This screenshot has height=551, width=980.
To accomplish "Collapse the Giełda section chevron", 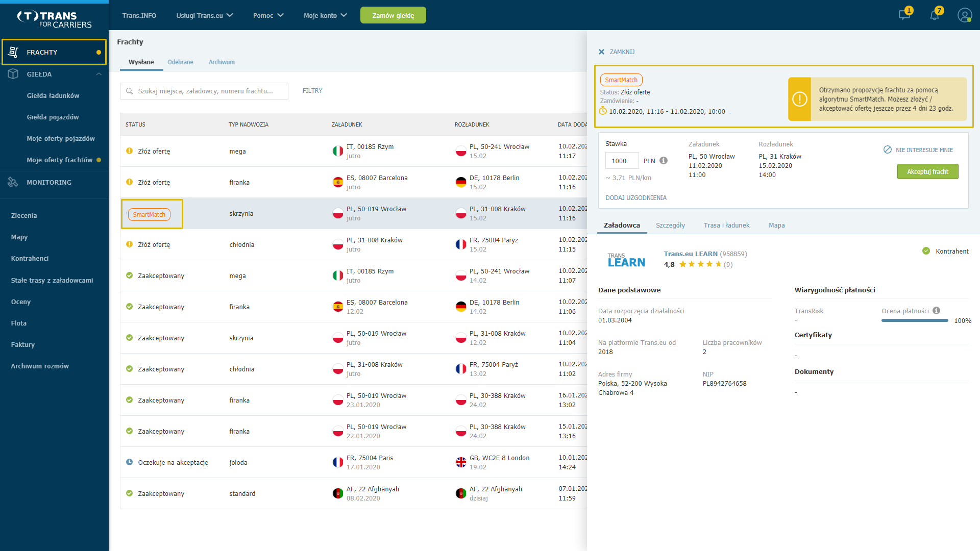I will (x=99, y=74).
